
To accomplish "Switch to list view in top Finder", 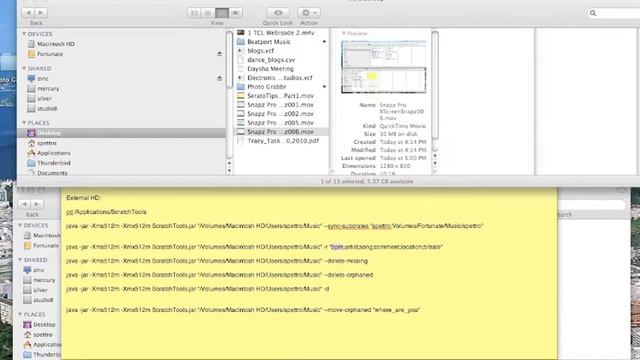I will click(x=208, y=13).
